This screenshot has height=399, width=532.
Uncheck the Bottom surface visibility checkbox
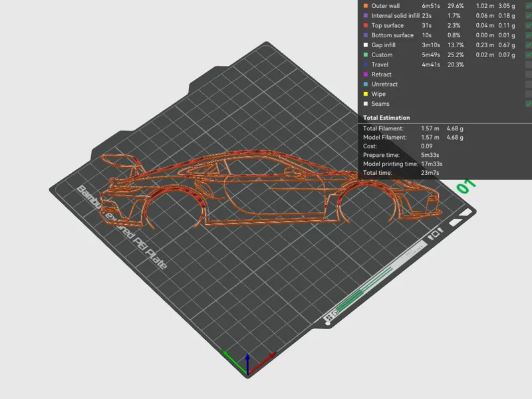[529, 35]
